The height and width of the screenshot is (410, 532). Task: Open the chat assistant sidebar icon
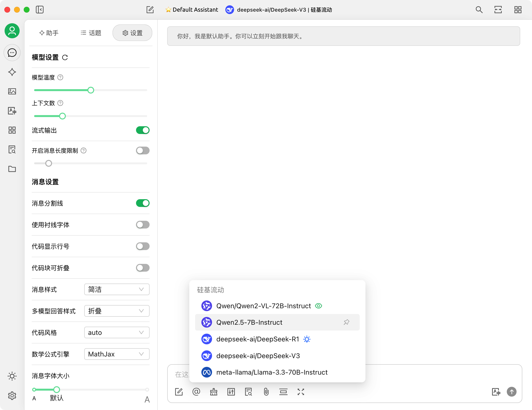click(x=12, y=52)
